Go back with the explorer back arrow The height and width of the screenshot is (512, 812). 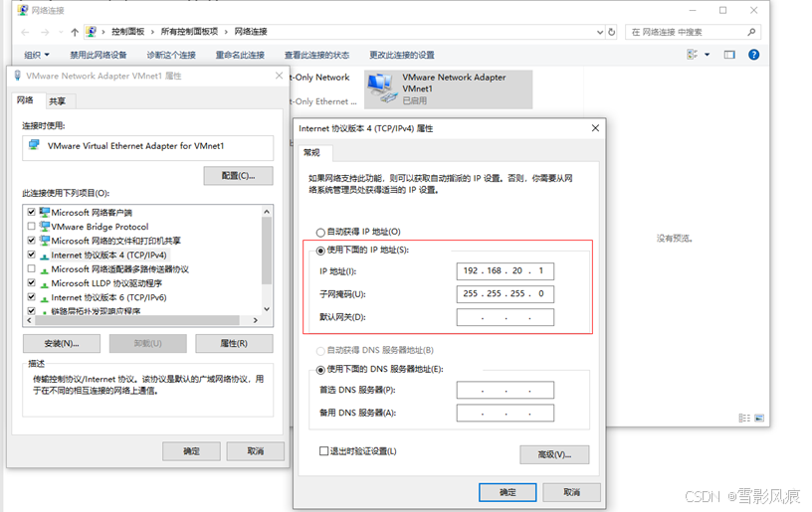pos(25,32)
